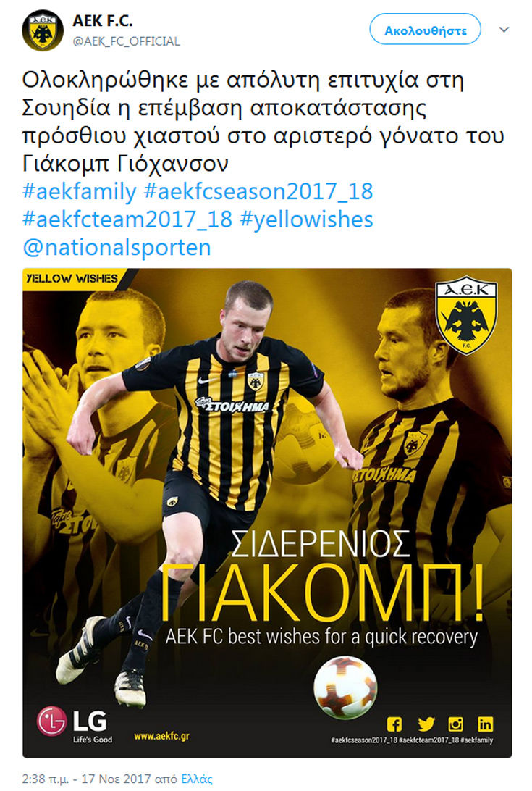Open the #yellowishes hashtag
The width and height of the screenshot is (532, 791).
pyautogui.click(x=307, y=219)
